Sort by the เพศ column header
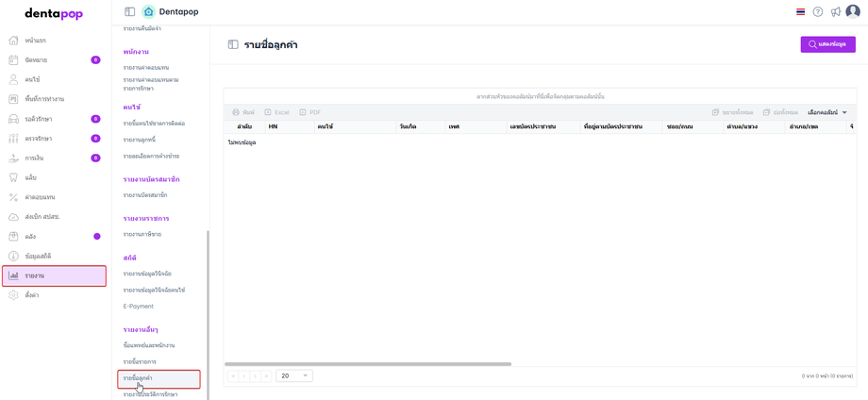Image resolution: width=868 pixels, height=400 pixels. click(475, 126)
